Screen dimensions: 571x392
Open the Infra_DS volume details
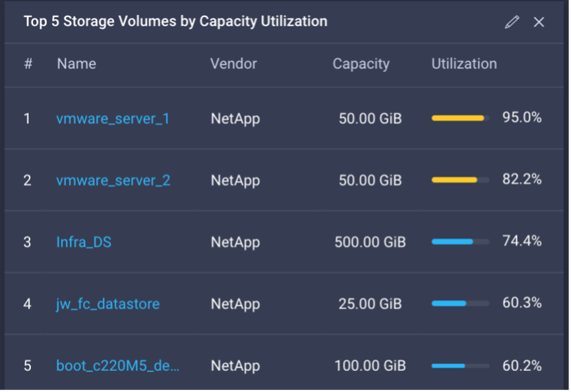coord(84,242)
